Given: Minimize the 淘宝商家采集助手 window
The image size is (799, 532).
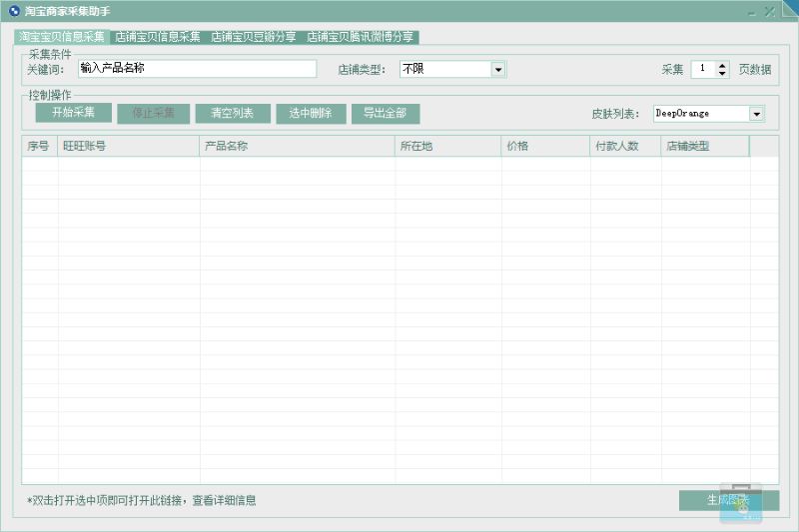Looking at the screenshot, I should (752, 12).
